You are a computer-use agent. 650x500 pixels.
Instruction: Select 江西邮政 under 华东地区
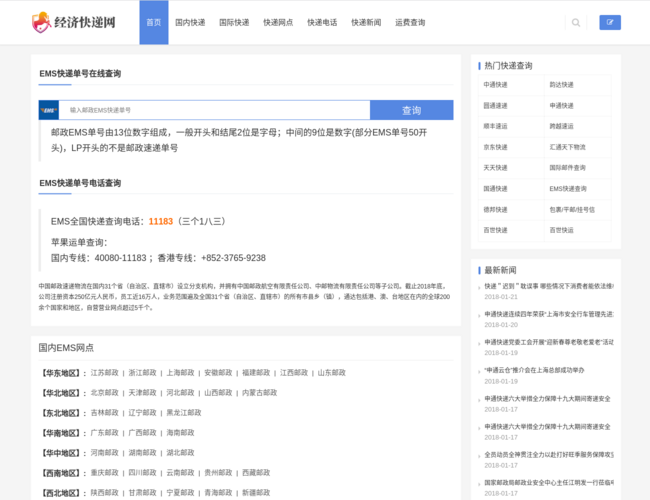[x=294, y=373]
